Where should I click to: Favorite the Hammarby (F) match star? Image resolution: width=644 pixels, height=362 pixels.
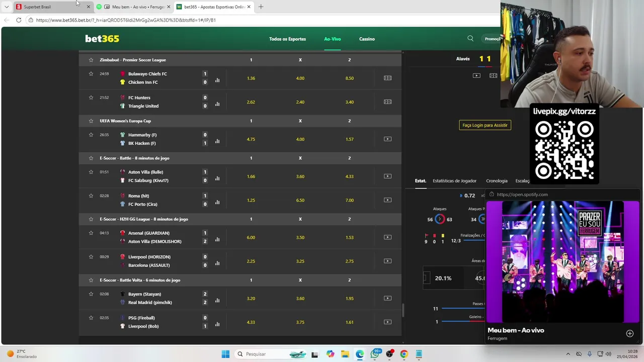(x=91, y=135)
